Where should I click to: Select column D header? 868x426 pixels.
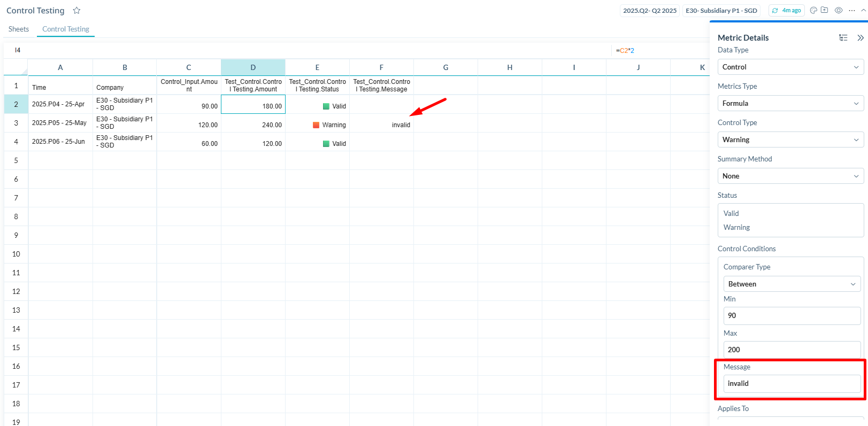(253, 67)
